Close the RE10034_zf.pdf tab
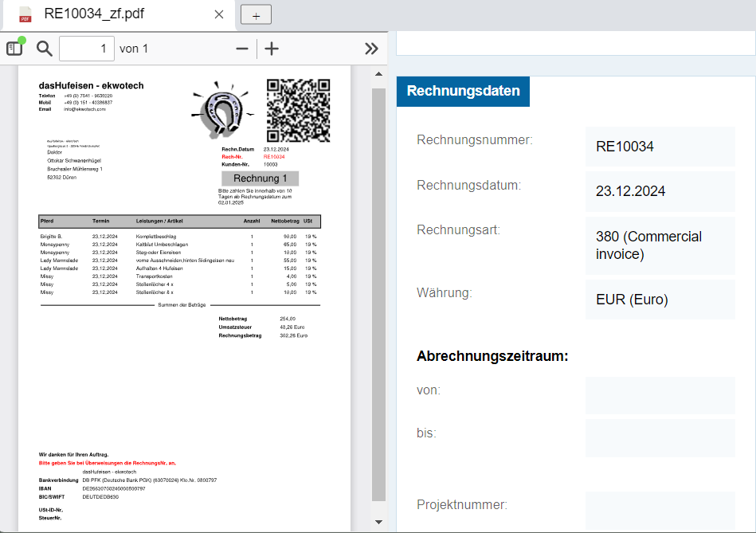 [219, 14]
